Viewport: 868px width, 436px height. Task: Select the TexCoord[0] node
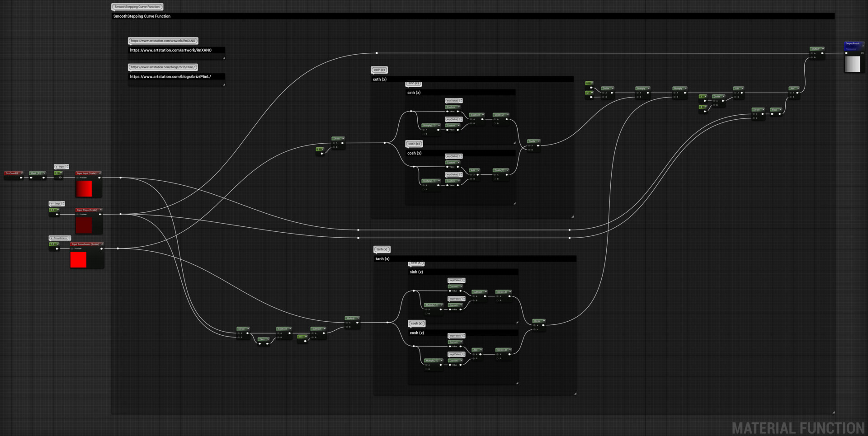point(12,173)
